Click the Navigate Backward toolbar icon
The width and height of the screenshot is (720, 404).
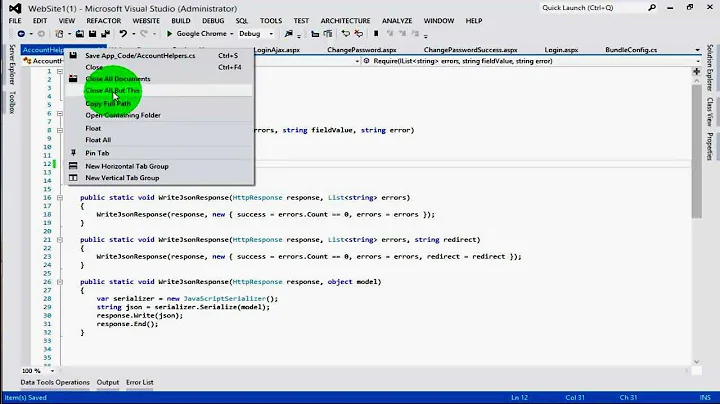pyautogui.click(x=21, y=34)
